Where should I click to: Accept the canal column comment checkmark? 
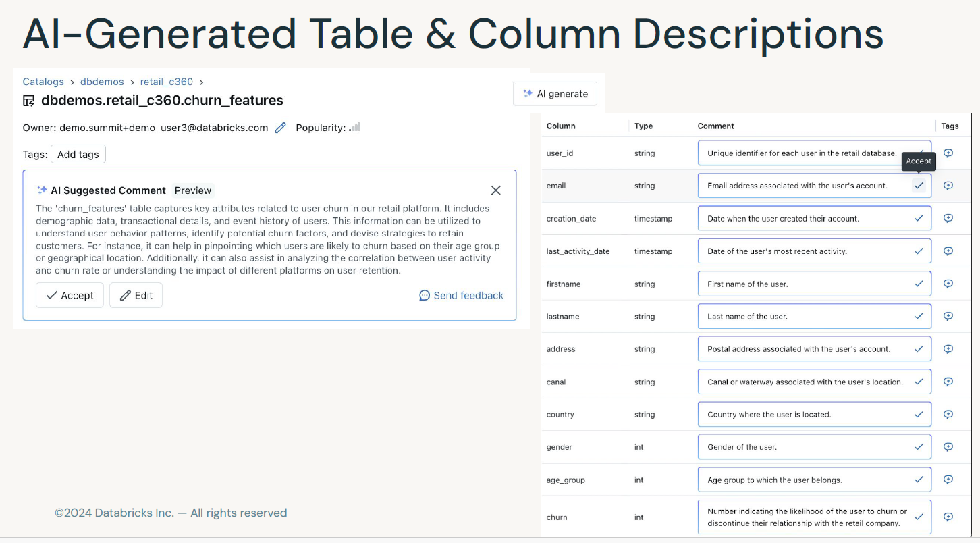click(918, 382)
